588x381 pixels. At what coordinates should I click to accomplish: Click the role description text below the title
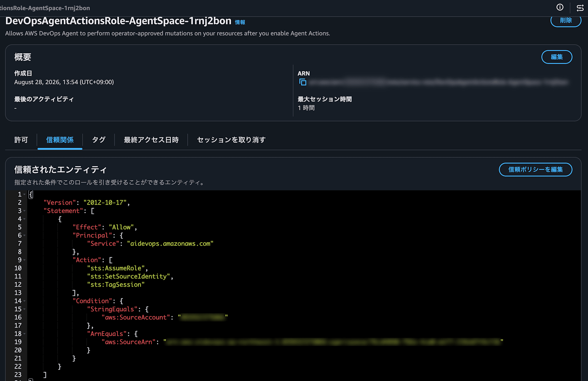coord(168,34)
